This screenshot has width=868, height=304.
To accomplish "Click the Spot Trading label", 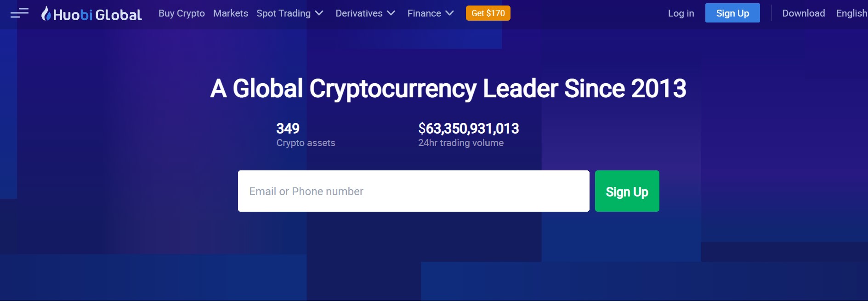I will [284, 13].
